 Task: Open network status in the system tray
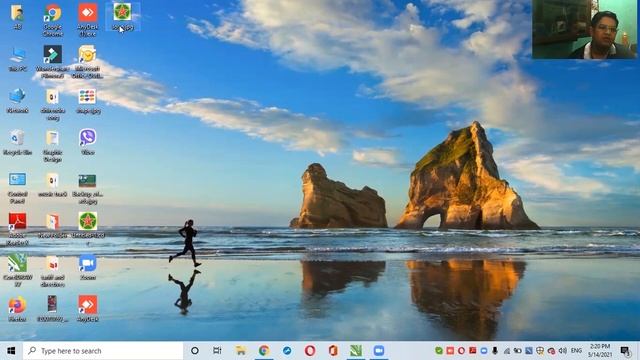coord(507,351)
